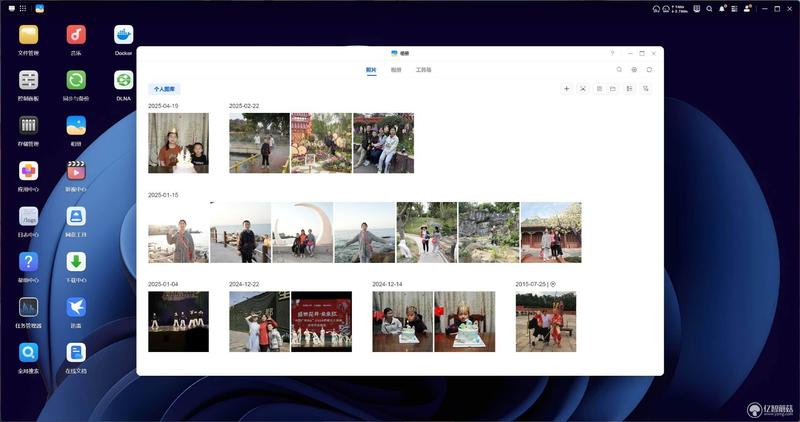Open first 2024-12-14 birthday table photo

click(403, 321)
